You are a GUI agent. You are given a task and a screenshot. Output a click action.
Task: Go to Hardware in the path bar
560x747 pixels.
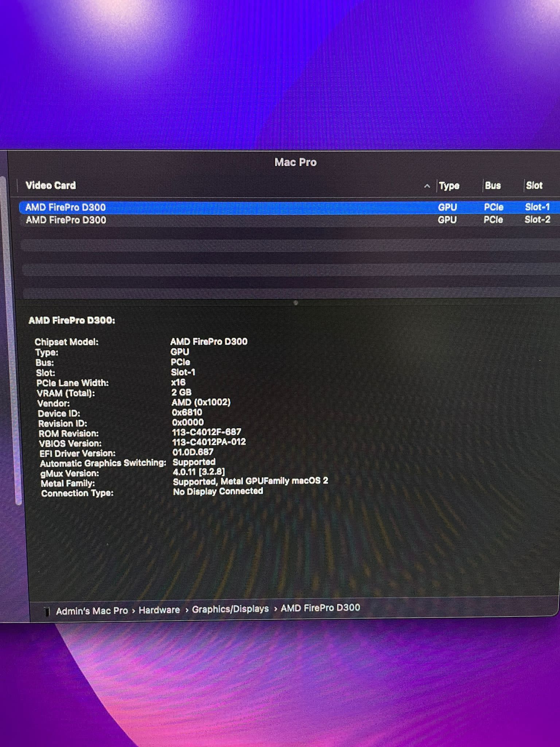(159, 610)
